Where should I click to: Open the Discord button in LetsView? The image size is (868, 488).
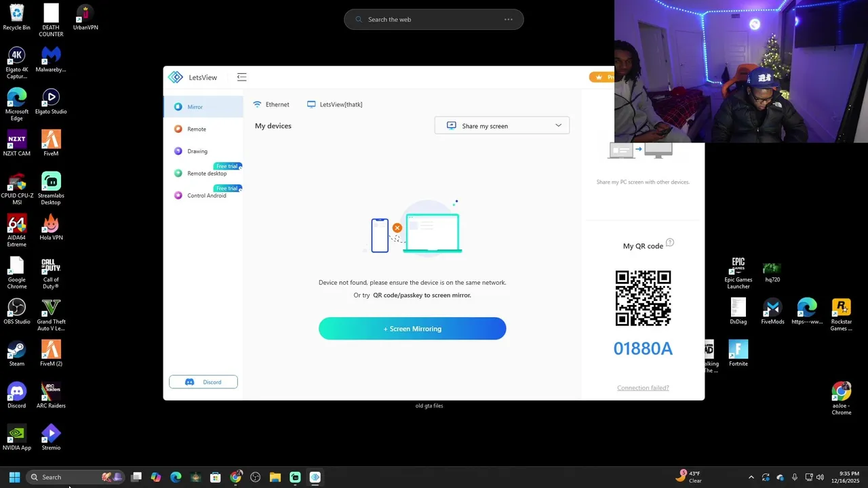[203, 382]
